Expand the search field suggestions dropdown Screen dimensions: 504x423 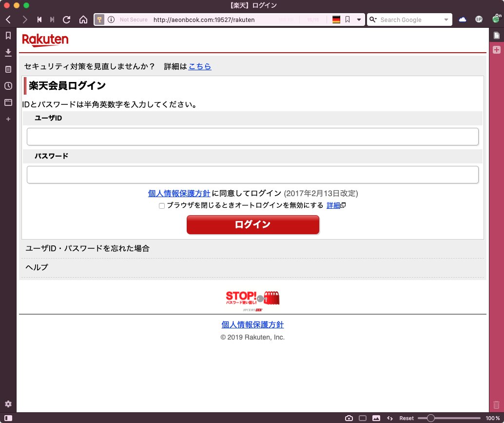click(x=446, y=20)
